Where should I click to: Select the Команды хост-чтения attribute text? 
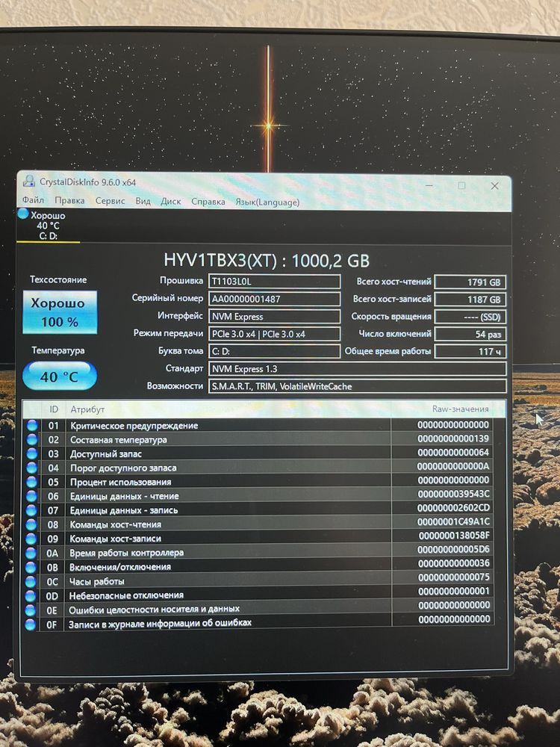[x=115, y=524]
